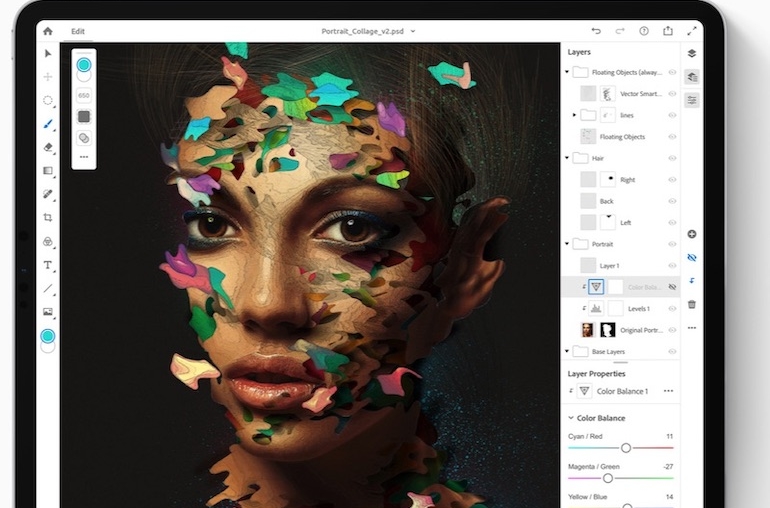Go to the Home screen icon
The width and height of the screenshot is (770, 508).
tap(48, 31)
